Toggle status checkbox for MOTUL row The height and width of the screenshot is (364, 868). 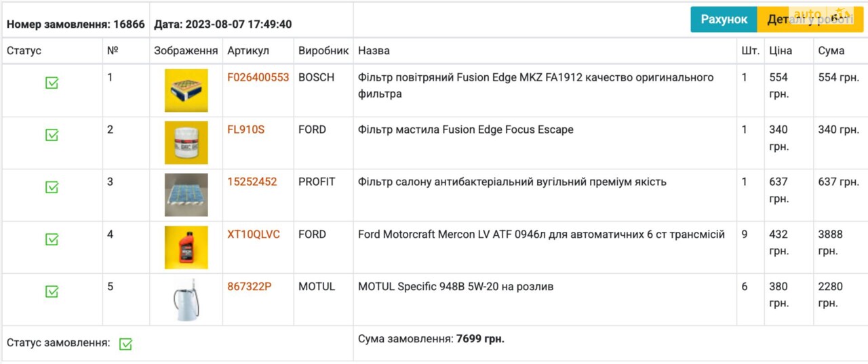coord(52,291)
